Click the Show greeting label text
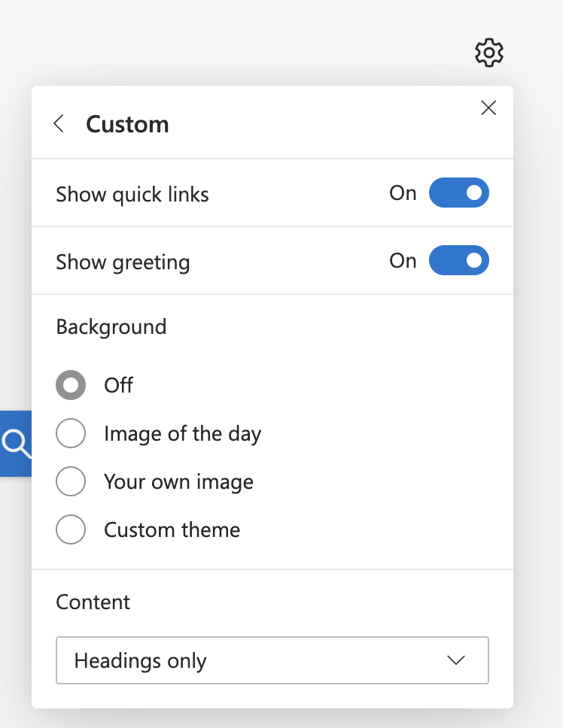Screen dimensions: 563x728 (123, 262)
